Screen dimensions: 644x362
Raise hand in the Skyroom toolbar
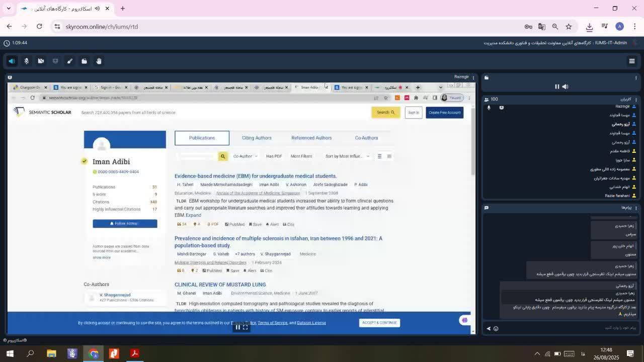pyautogui.click(x=99, y=61)
